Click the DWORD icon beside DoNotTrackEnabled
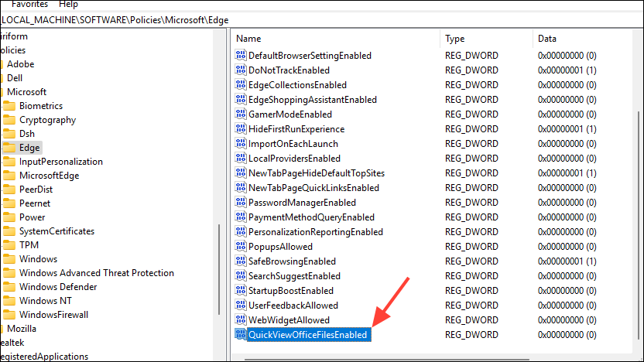 pos(241,70)
